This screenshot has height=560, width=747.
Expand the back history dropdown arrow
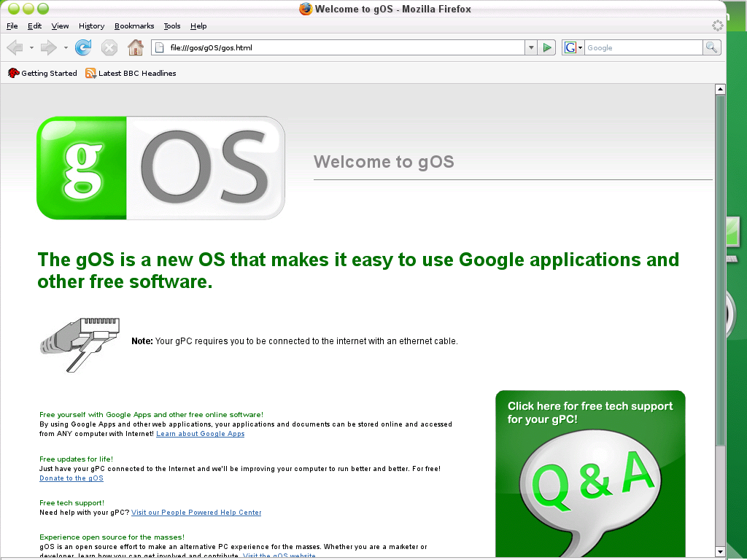pos(31,48)
